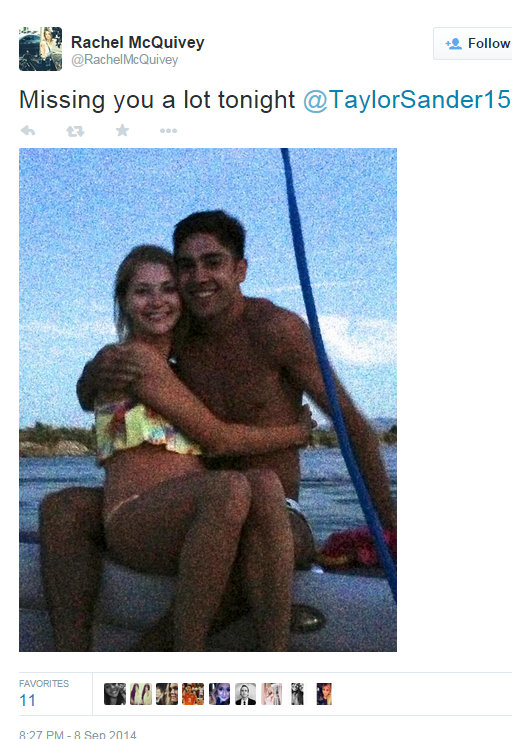Follow Rachel McQuivey
Image resolution: width=512 pixels, height=739 pixels.
coord(472,43)
